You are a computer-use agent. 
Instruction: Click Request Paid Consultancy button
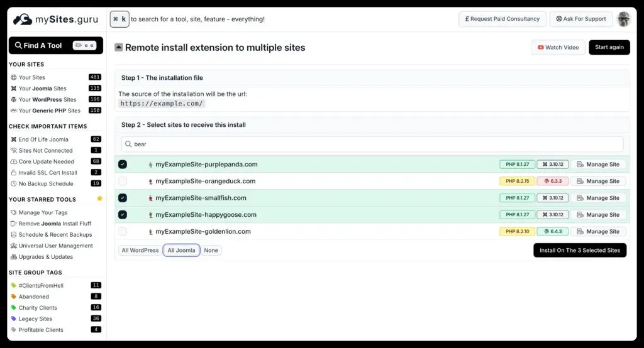tap(502, 19)
